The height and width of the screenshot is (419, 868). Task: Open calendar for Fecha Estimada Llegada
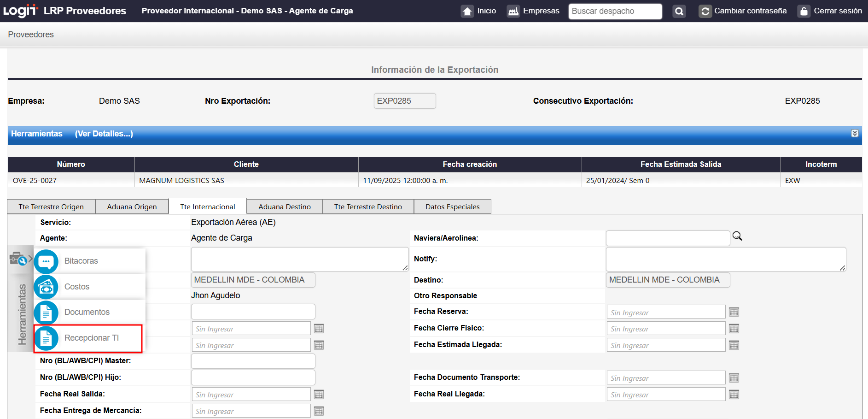(x=734, y=345)
